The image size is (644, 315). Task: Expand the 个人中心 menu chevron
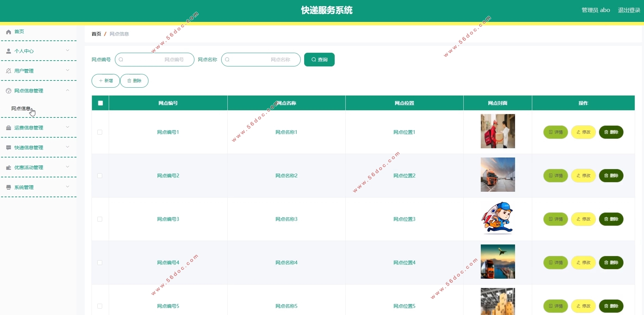(x=68, y=51)
